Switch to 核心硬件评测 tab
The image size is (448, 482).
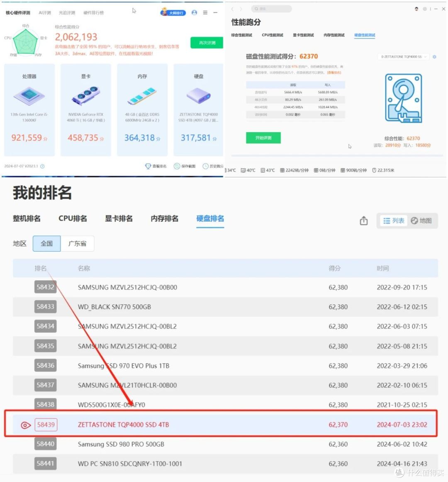click(x=18, y=12)
